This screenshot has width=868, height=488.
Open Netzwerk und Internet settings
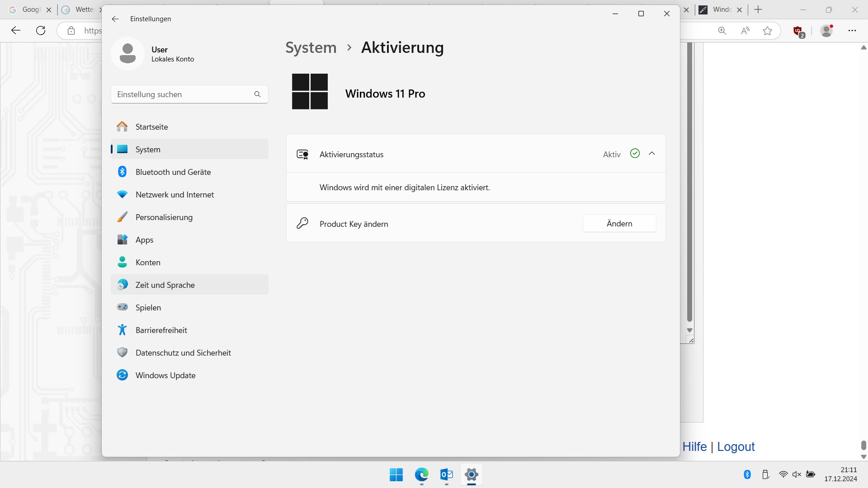189,195
